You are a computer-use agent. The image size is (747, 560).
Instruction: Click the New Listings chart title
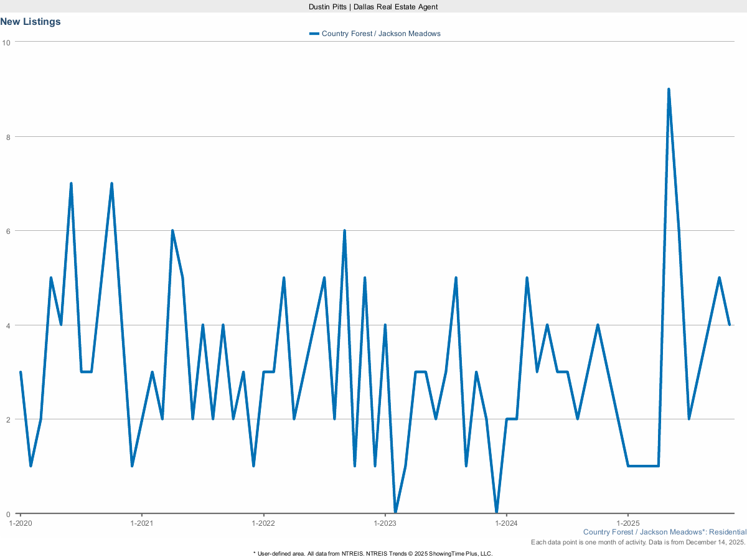31,22
